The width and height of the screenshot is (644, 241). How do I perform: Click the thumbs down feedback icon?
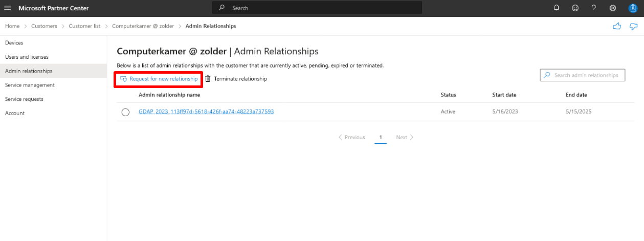click(633, 26)
